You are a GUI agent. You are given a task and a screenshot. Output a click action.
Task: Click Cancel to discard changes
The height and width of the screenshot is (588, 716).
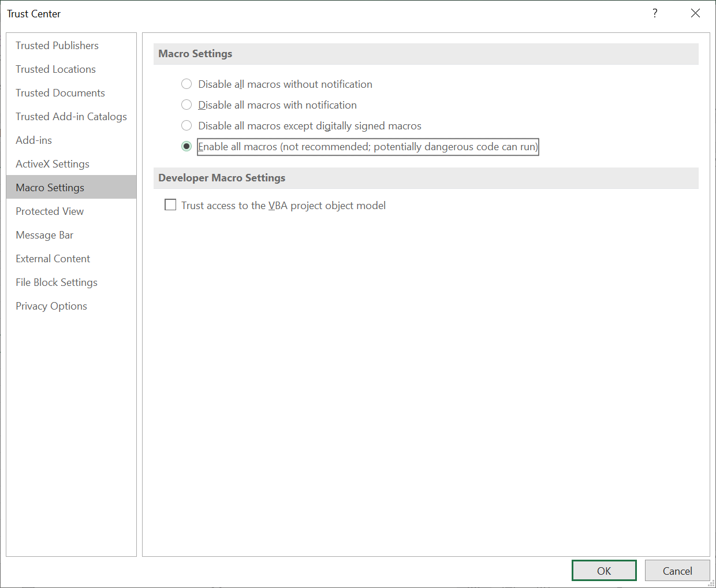(677, 571)
